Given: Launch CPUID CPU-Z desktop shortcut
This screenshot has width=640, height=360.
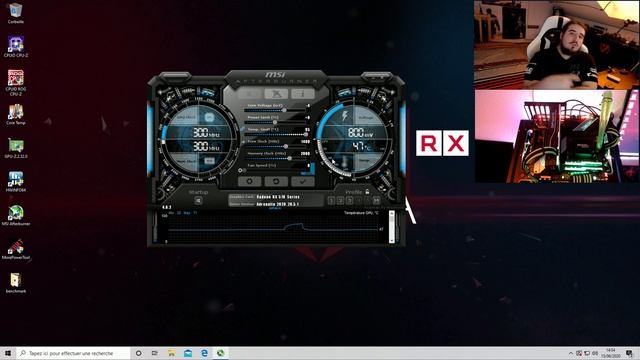Looking at the screenshot, I should pos(16,47).
